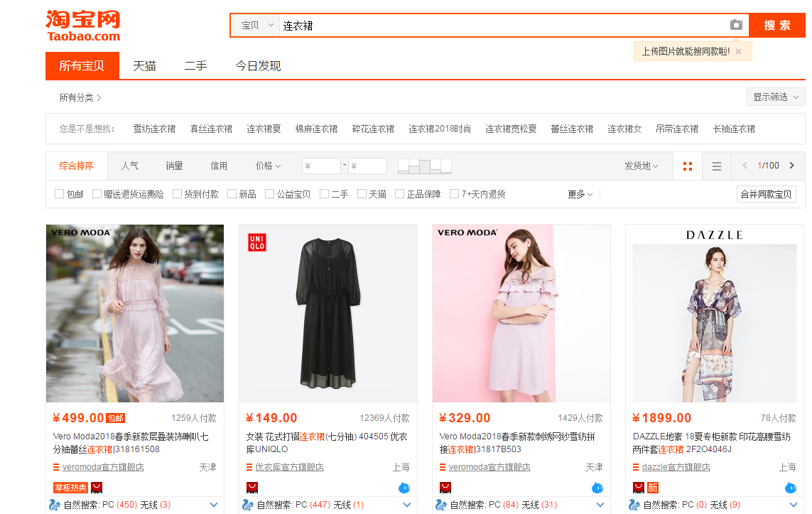Check the 新品 filter
The image size is (812, 514).
click(x=232, y=194)
